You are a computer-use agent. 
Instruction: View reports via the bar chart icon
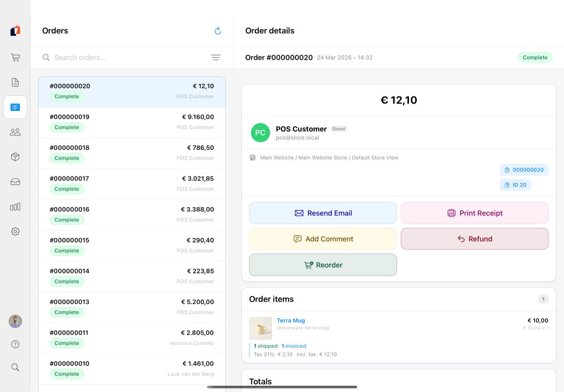(x=15, y=206)
